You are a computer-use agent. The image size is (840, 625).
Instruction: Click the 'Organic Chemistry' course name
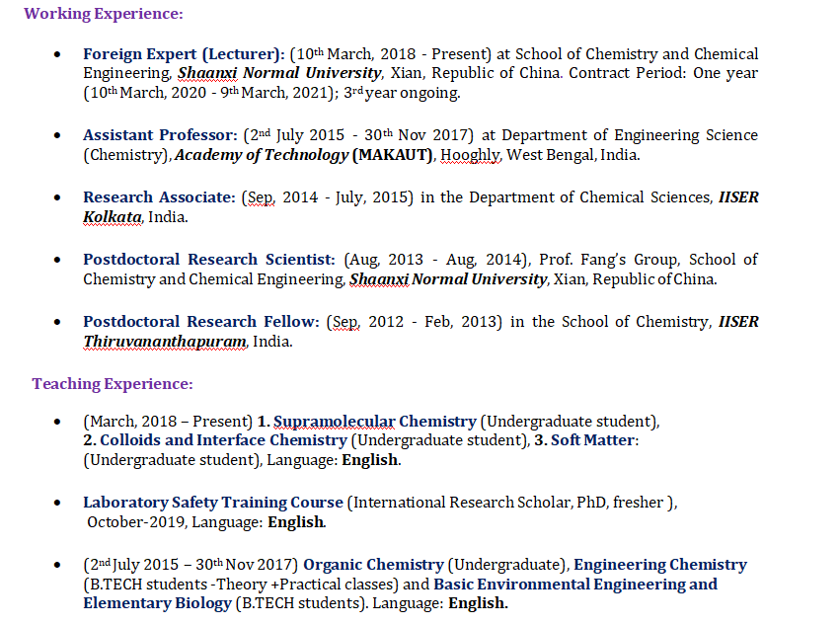(373, 565)
